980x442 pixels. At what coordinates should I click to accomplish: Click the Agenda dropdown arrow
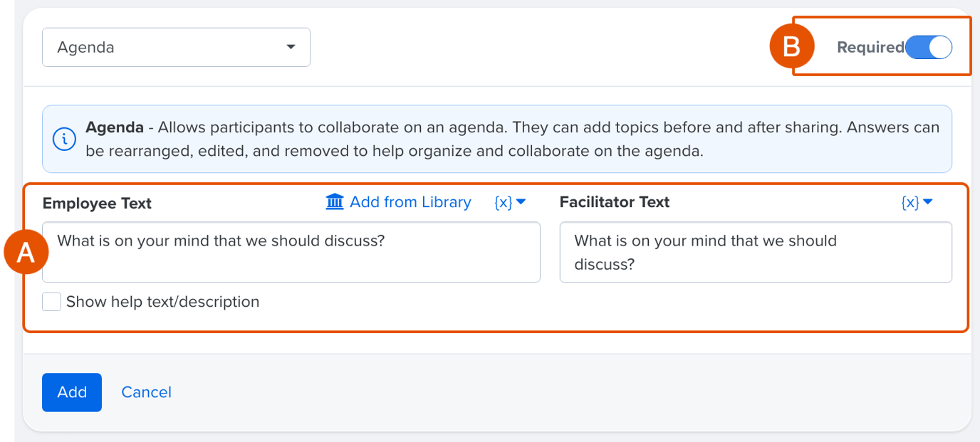pos(291,47)
